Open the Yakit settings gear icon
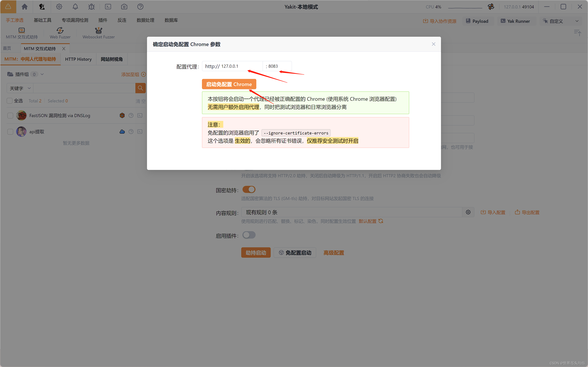Image resolution: width=588 pixels, height=367 pixels. tap(59, 7)
